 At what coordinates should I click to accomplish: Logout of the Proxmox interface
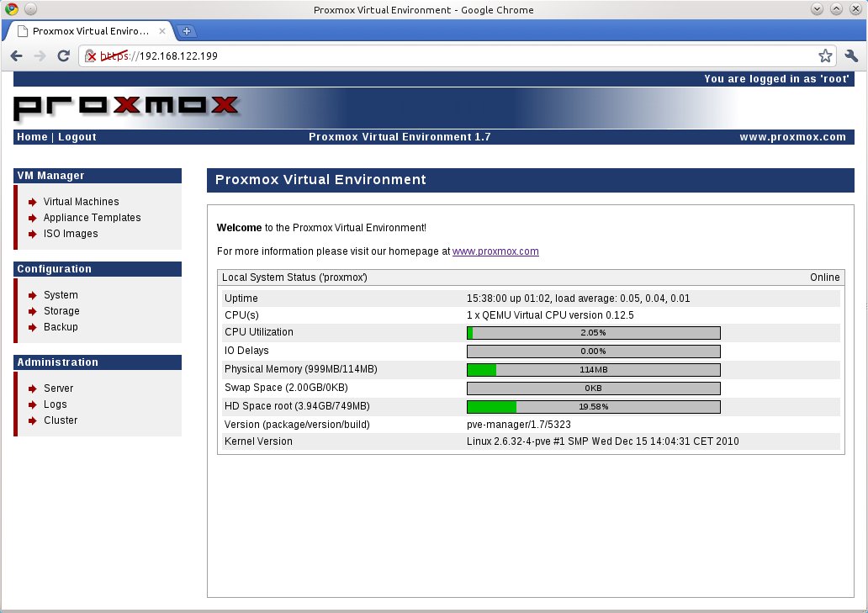[77, 136]
